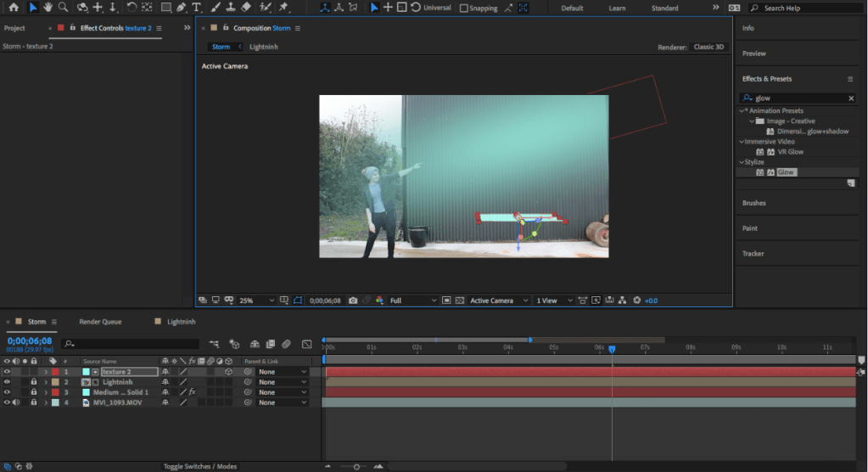Image resolution: width=868 pixels, height=472 pixels.
Task: Take a snapshot with camera icon
Action: 353,301
